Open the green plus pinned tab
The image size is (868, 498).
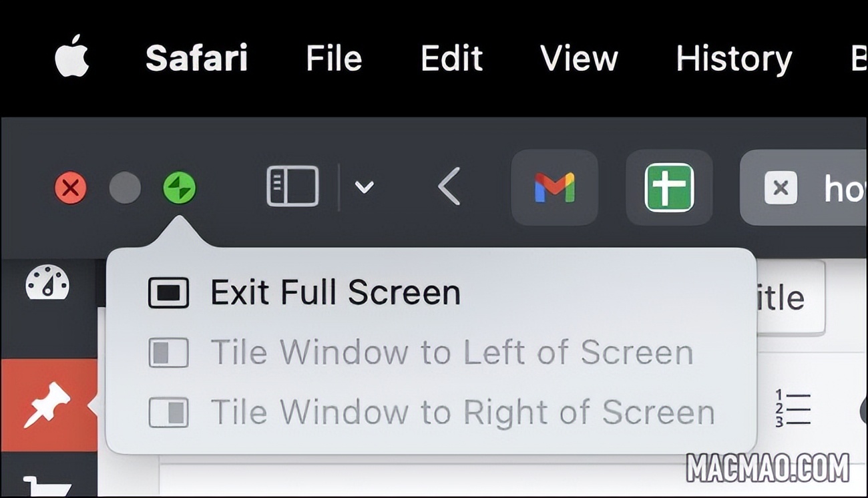pyautogui.click(x=669, y=188)
